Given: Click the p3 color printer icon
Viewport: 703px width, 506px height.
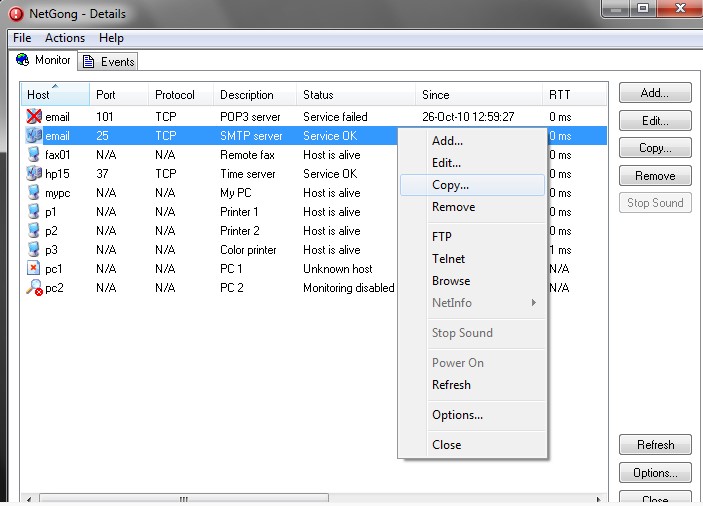Looking at the screenshot, I should coord(33,250).
